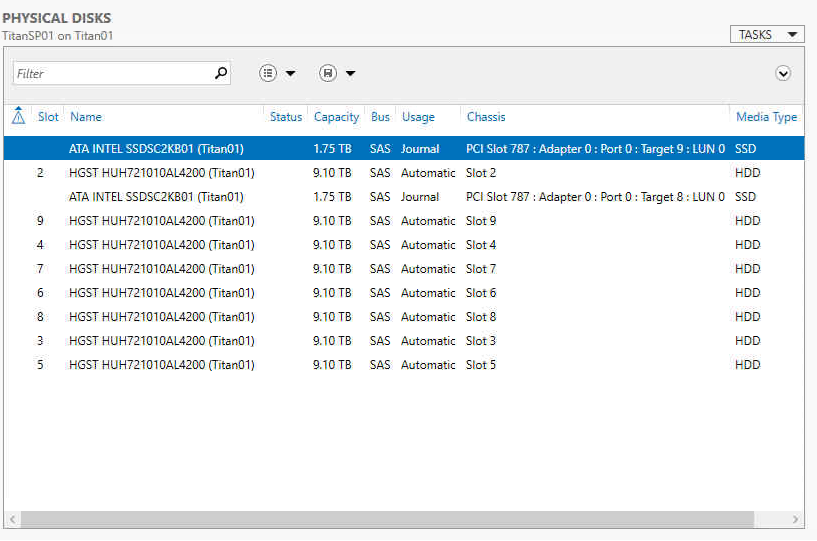Click the search magnifier icon in Filter box
The width and height of the screenshot is (817, 541).
pos(221,73)
